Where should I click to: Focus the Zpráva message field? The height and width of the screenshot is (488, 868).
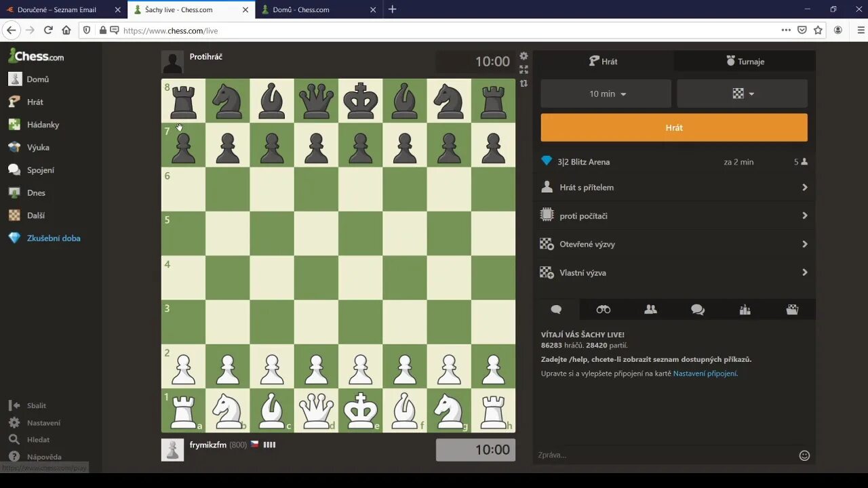coord(665,455)
